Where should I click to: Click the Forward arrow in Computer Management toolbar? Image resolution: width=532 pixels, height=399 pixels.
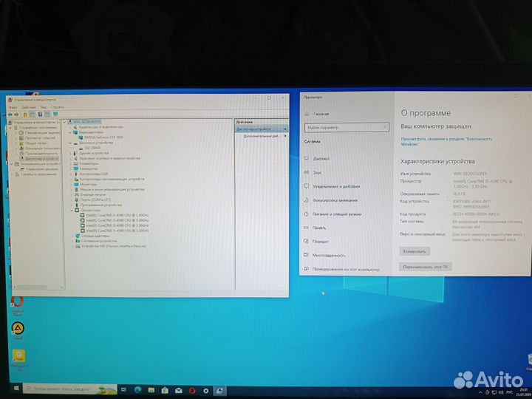tap(16, 115)
